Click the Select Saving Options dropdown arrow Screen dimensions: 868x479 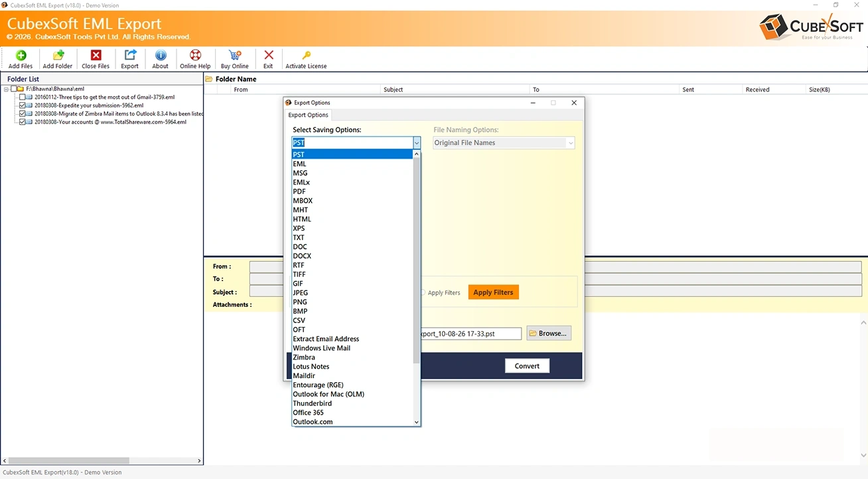click(417, 143)
